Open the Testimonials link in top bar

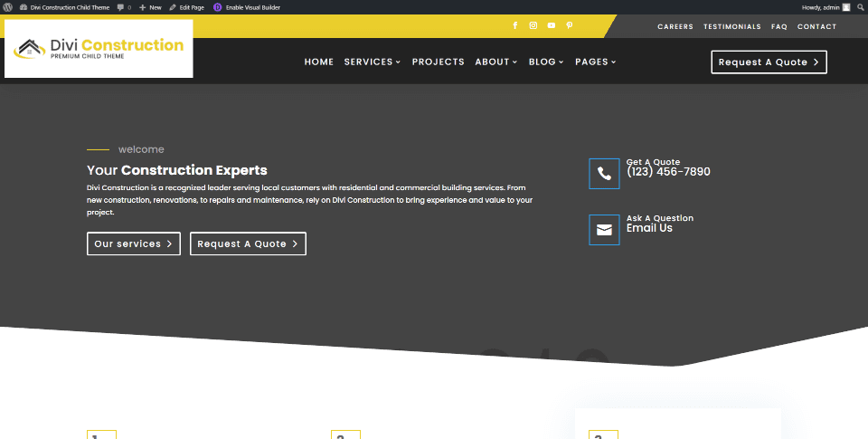coord(732,27)
